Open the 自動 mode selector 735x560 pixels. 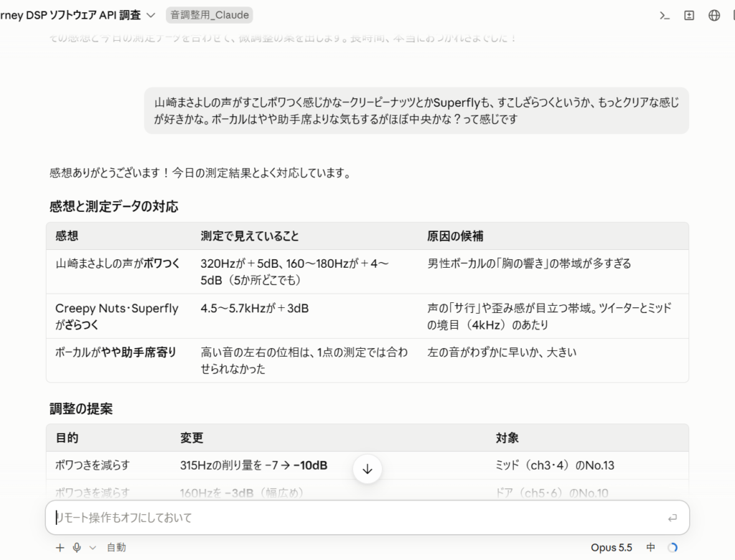coord(116,547)
